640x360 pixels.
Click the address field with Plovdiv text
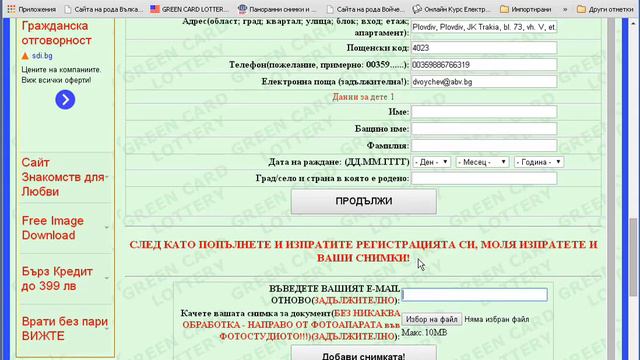coord(484,27)
